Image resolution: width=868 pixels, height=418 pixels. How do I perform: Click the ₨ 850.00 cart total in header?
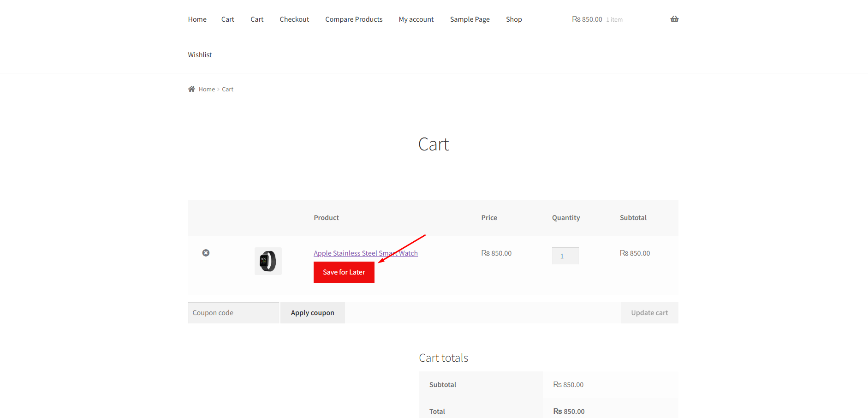587,19
